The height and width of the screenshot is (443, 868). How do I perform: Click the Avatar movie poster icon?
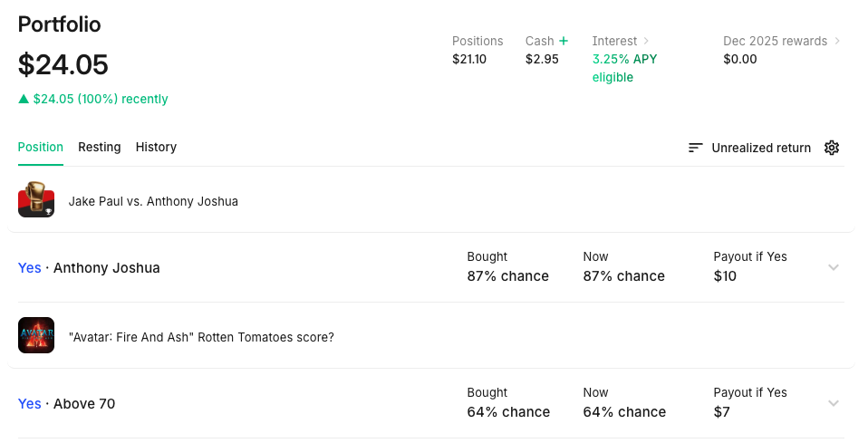(36, 336)
